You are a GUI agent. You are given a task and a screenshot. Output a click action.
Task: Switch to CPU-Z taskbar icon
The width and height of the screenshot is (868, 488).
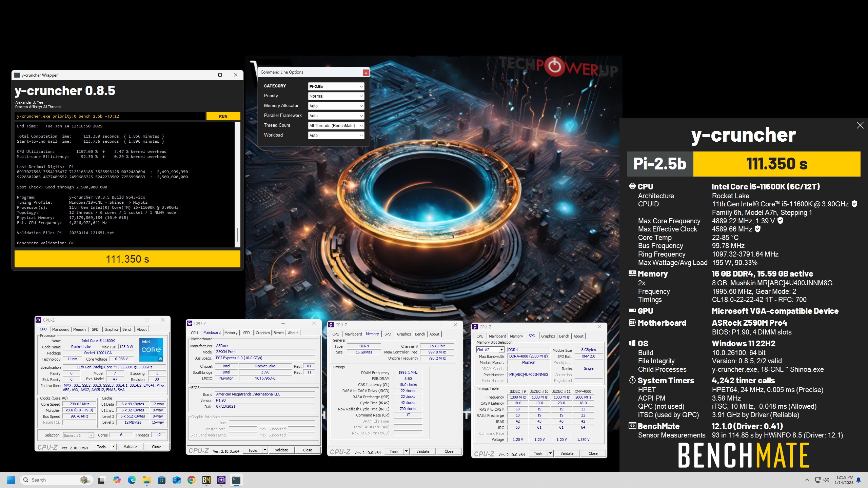coord(221,480)
